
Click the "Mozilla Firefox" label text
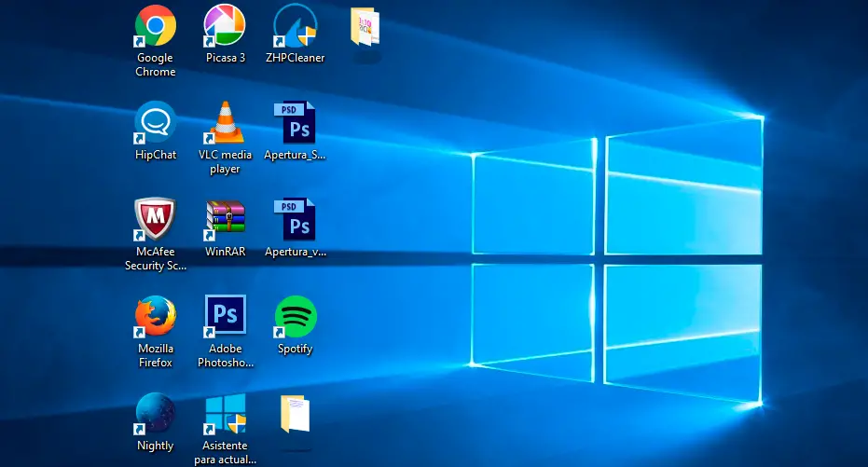coord(156,355)
